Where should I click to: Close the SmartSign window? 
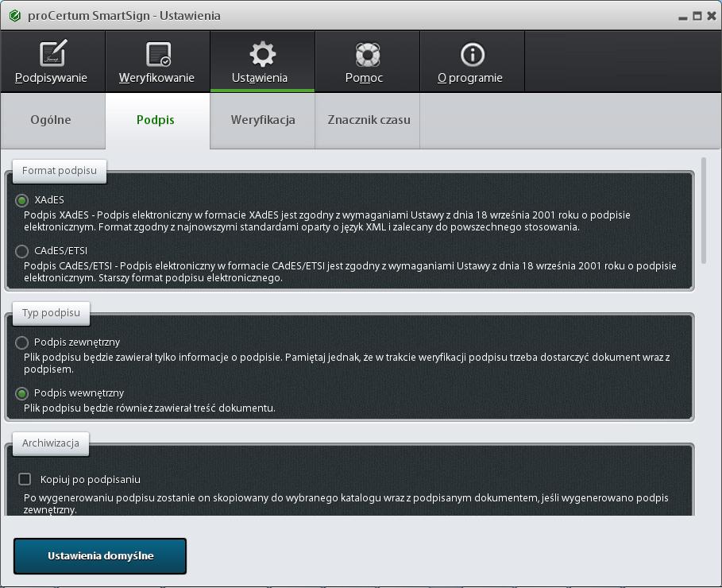[x=710, y=16]
